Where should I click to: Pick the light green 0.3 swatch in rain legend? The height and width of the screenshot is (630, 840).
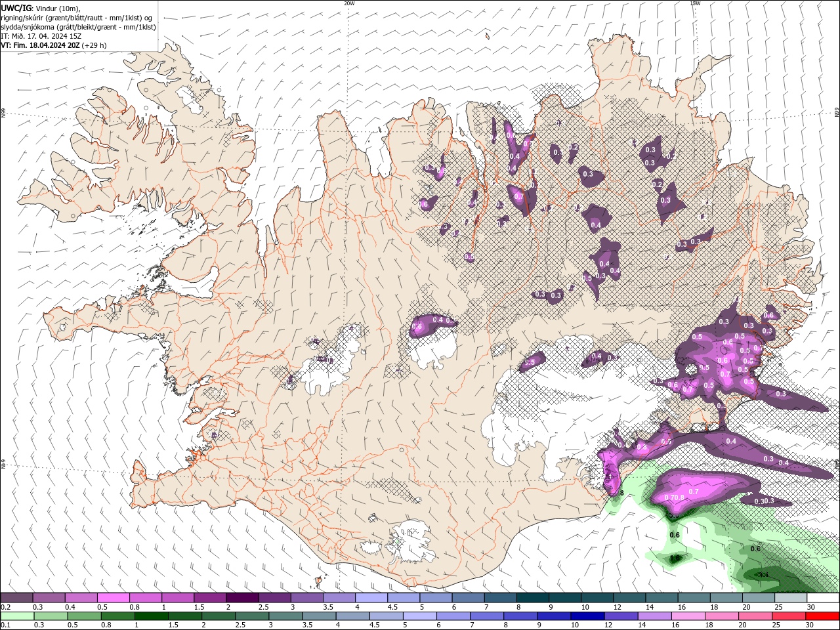(x=50, y=616)
